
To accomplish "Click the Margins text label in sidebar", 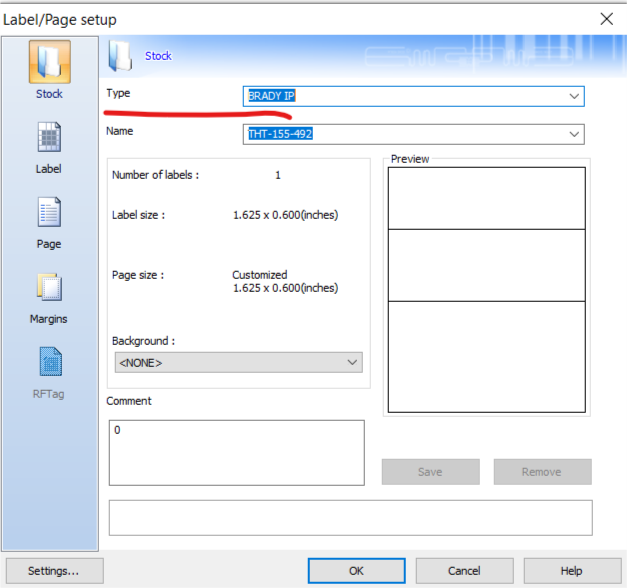I will 48,319.
